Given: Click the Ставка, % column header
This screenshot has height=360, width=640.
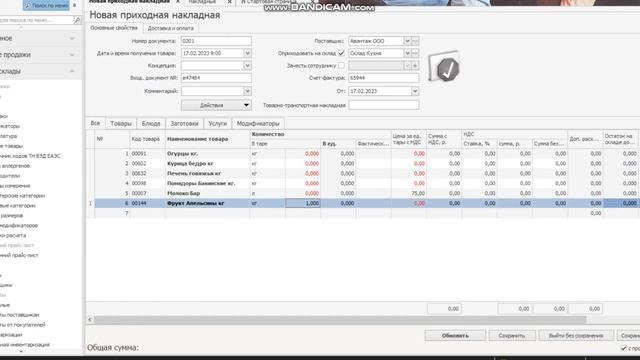Looking at the screenshot, I should 479,144.
